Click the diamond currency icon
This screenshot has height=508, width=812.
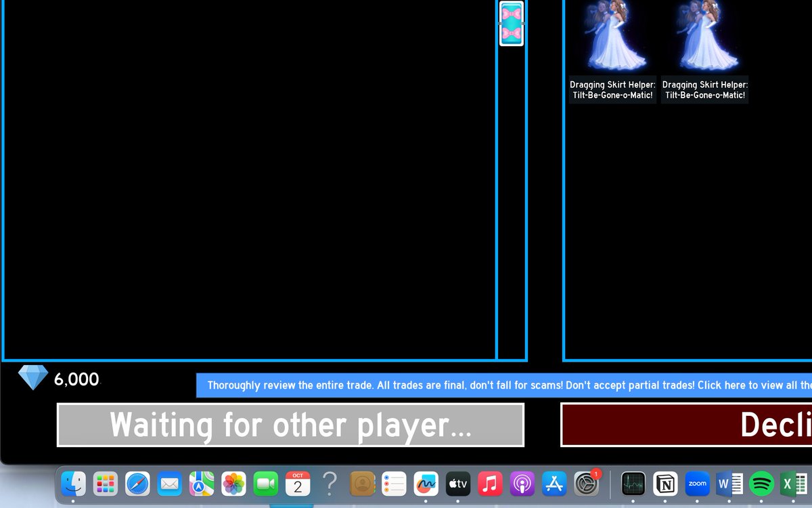33,377
